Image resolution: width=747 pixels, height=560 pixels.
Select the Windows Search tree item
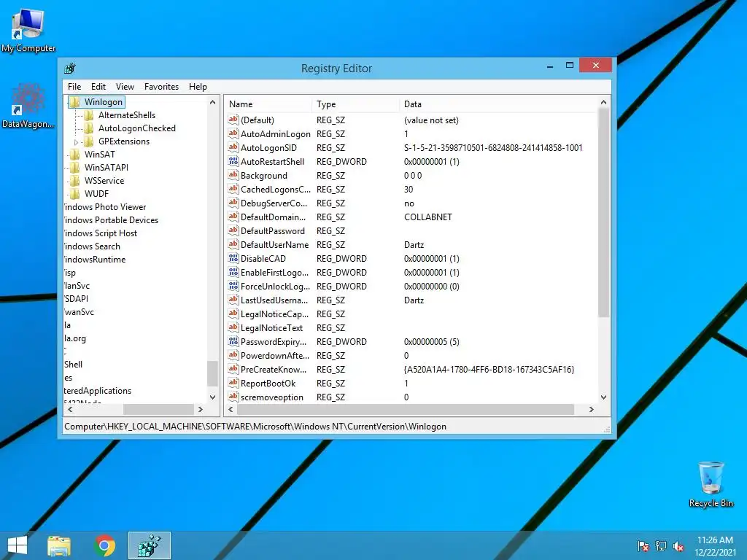tap(92, 246)
